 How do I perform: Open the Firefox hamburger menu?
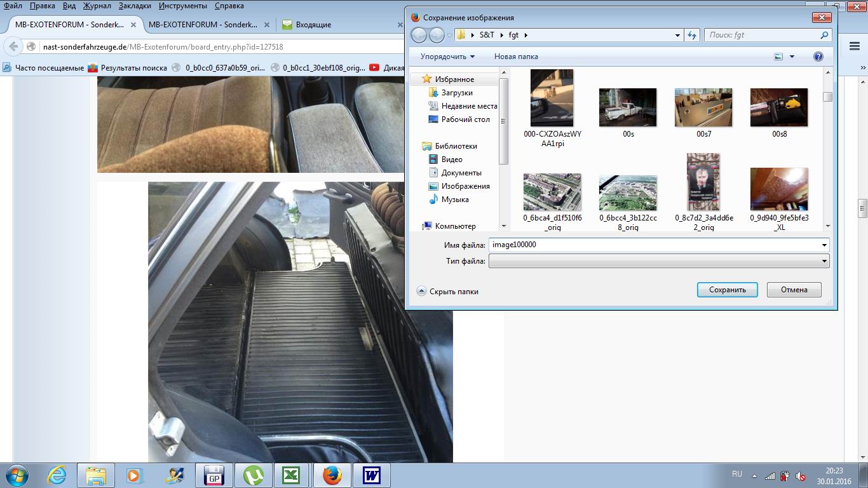pos(855,46)
